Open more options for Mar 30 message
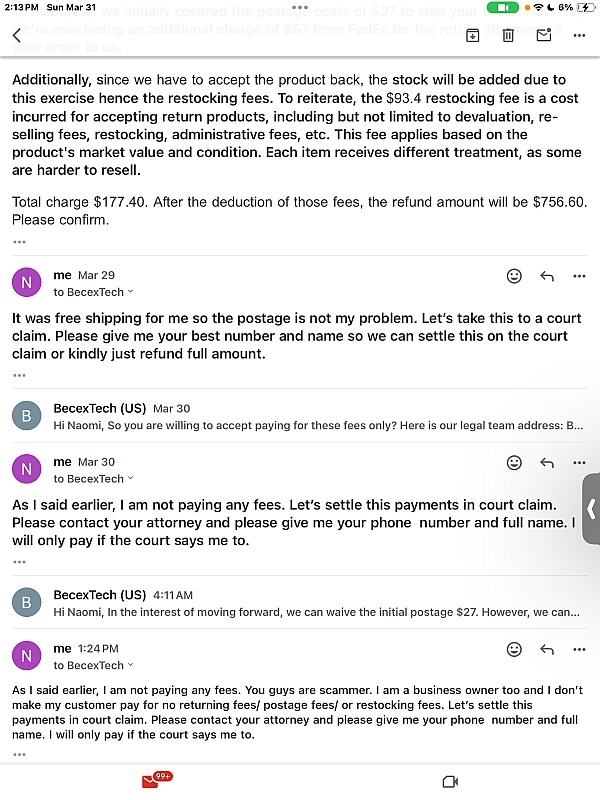Image resolution: width=600 pixels, height=800 pixels. coord(579,463)
